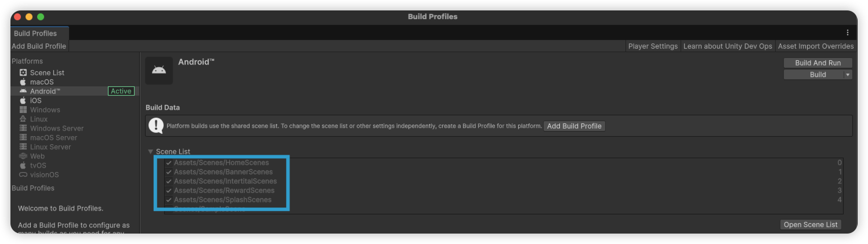
Task: Click the Android platform icon in sidebar
Action: tap(23, 91)
